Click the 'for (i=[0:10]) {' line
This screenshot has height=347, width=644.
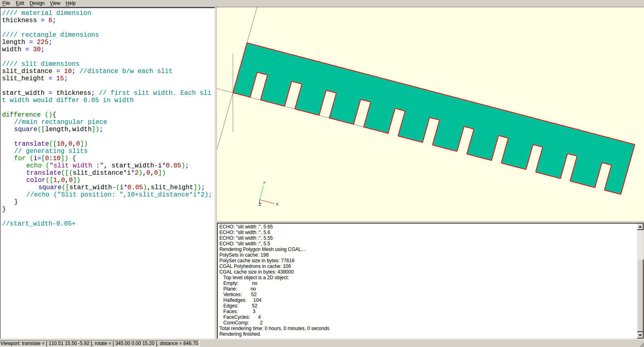pos(45,158)
